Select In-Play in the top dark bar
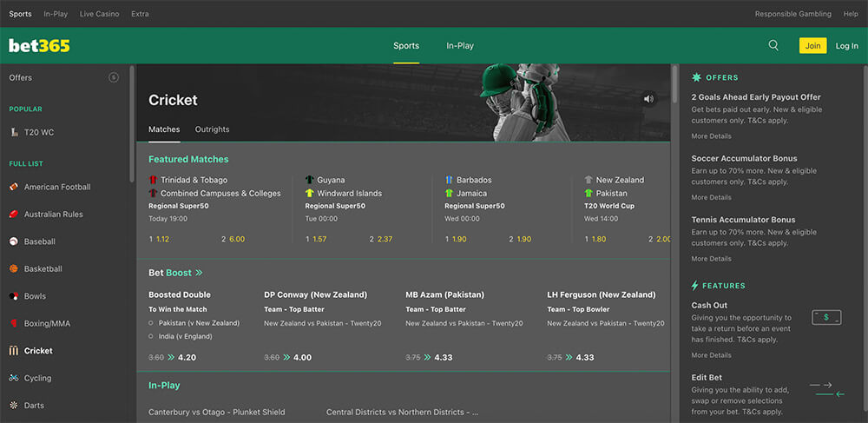The height and width of the screenshot is (423, 868). tap(56, 14)
